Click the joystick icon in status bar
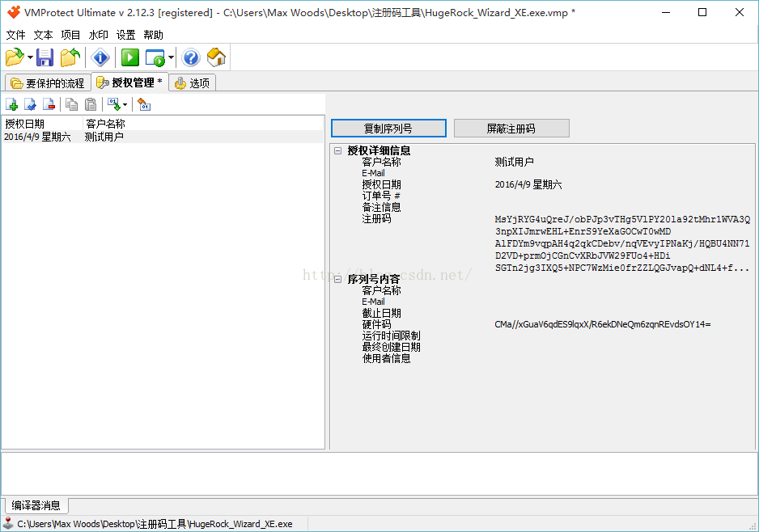 [8, 524]
